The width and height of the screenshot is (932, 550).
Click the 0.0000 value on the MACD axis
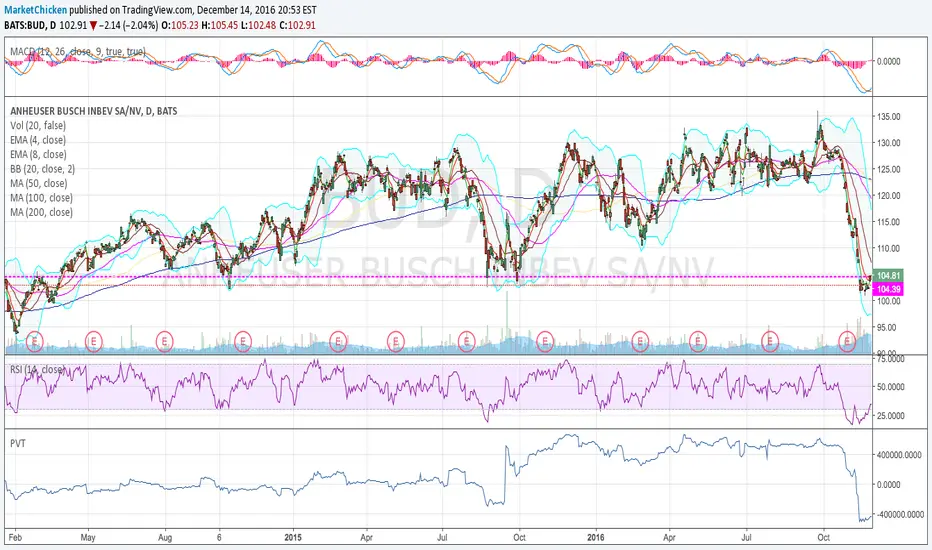tap(889, 61)
